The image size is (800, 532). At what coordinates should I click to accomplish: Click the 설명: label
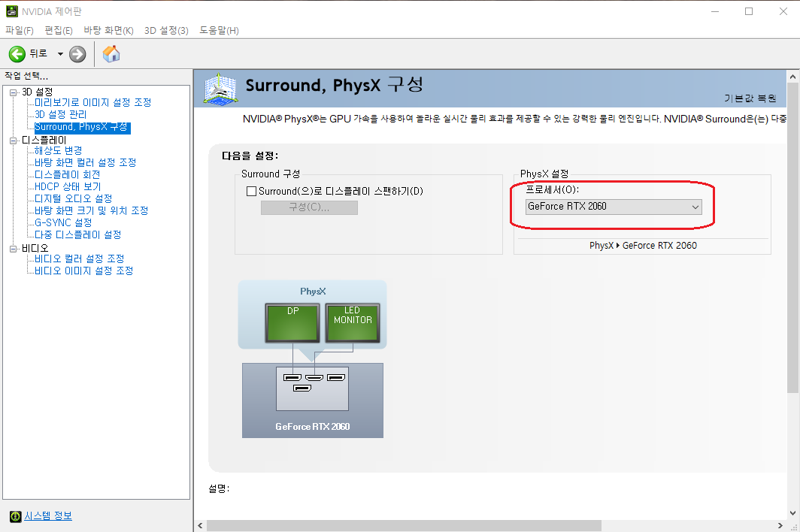coord(219,488)
